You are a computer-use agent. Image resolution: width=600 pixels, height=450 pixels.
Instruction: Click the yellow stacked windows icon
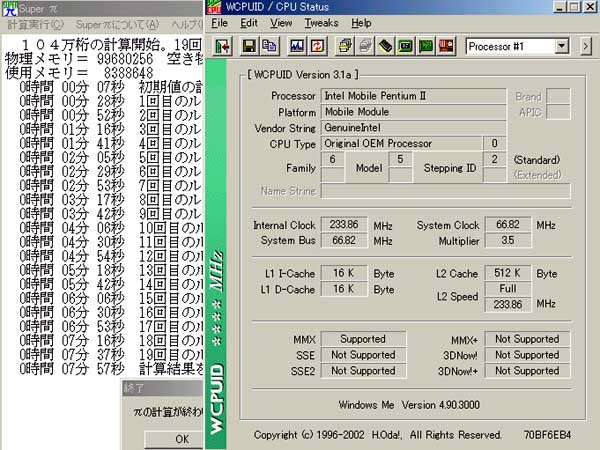pyautogui.click(x=345, y=47)
